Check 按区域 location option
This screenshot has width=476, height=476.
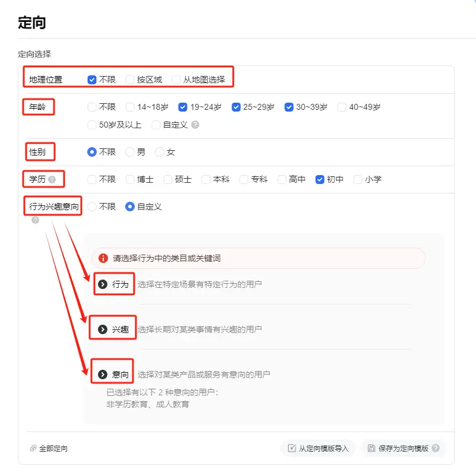130,80
